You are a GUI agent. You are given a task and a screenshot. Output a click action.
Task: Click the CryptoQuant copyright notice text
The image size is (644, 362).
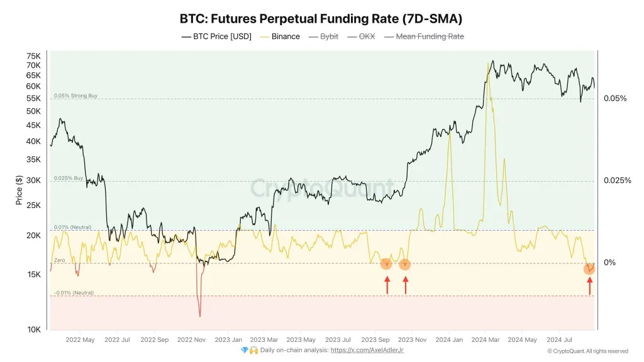(x=587, y=351)
